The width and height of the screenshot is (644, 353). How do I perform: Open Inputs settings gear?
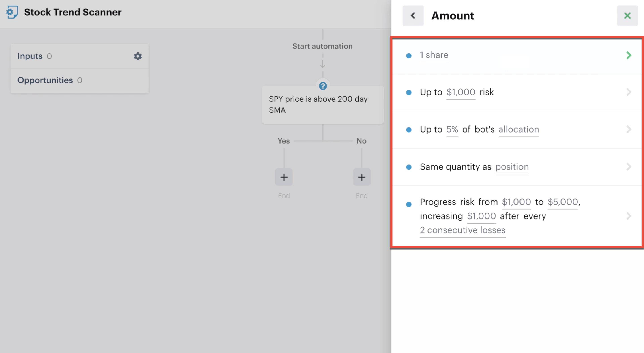pos(138,56)
